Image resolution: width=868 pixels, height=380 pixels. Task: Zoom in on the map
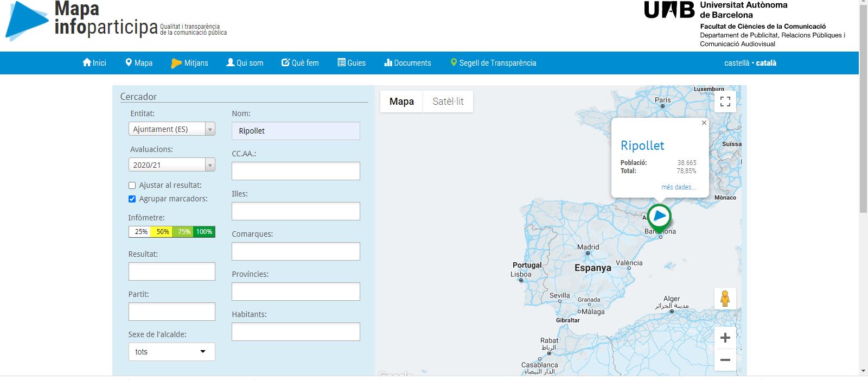(725, 338)
